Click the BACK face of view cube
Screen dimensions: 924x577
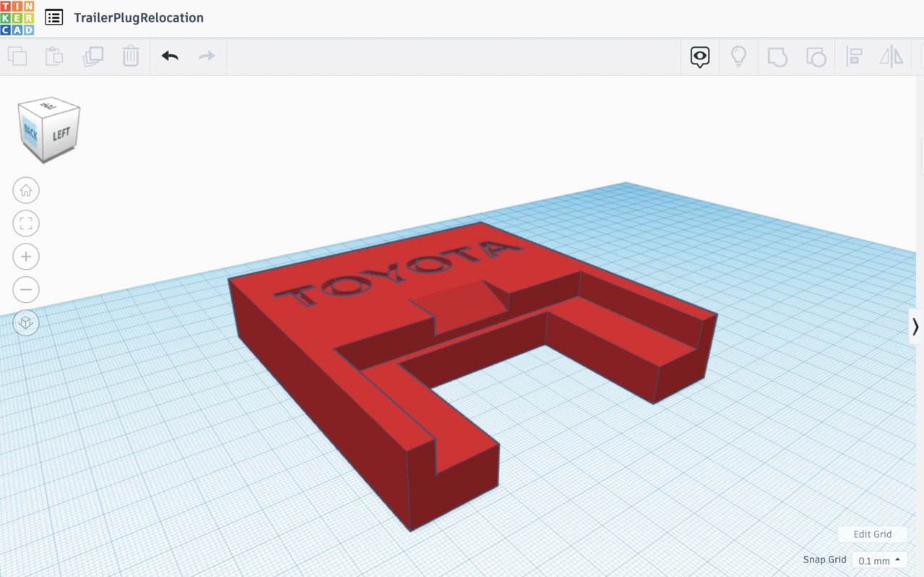(31, 132)
